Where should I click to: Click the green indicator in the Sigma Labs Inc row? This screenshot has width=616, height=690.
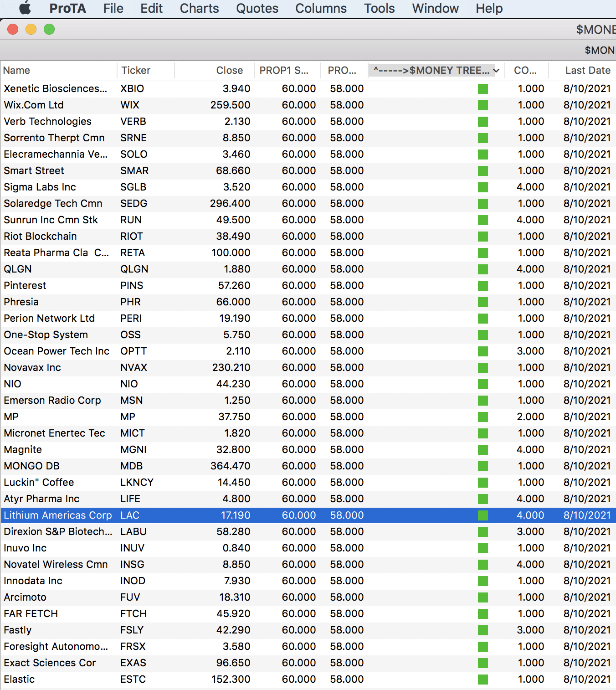click(x=483, y=187)
